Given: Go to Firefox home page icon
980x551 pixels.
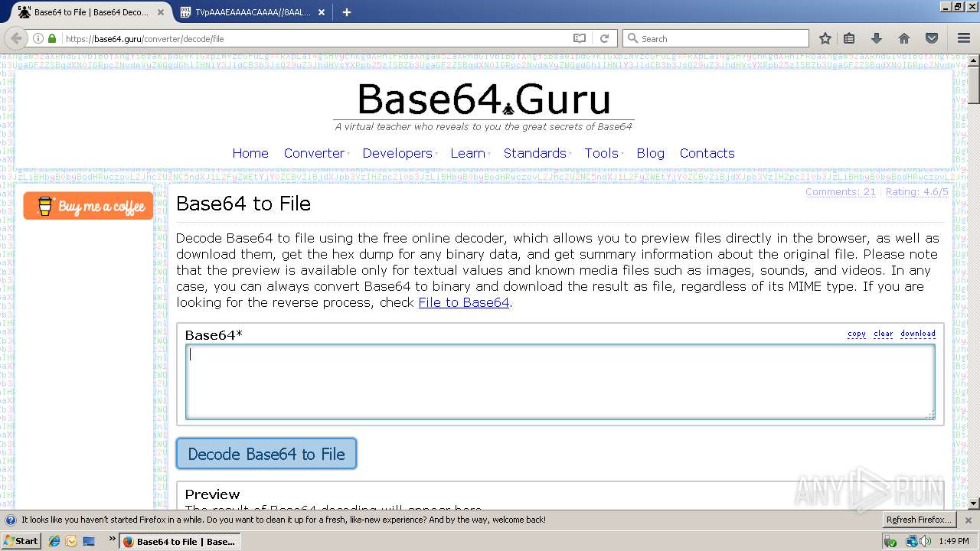Looking at the screenshot, I should pos(904,38).
